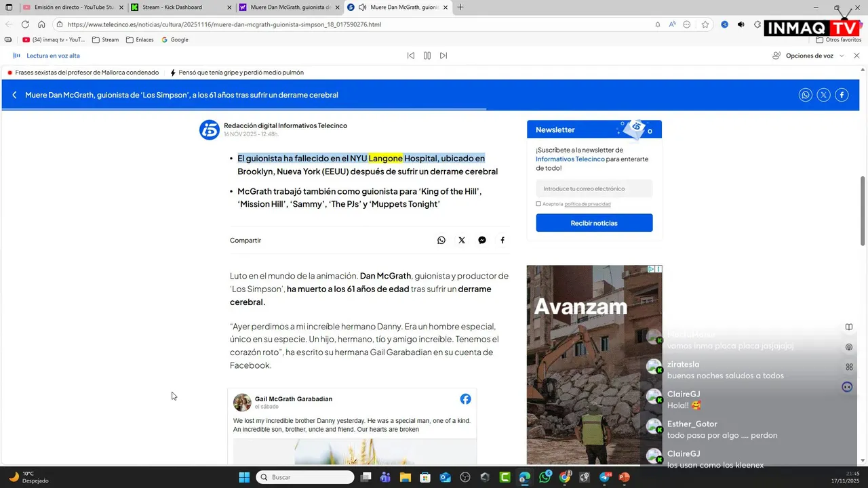Screen dimensions: 868x488
Task: Open Opciones de voz dropdown
Action: tap(808, 56)
